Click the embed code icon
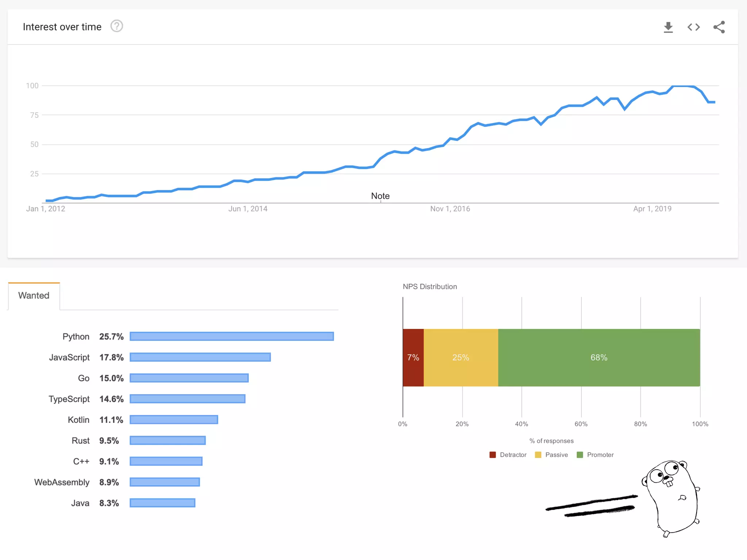This screenshot has width=747, height=560. pyautogui.click(x=693, y=27)
